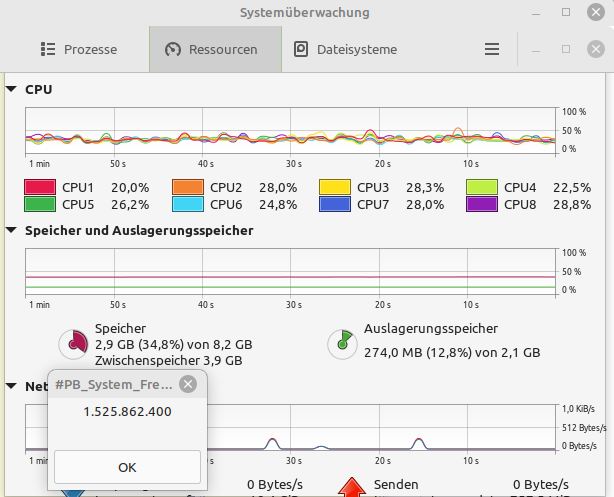Close the #PB_System_Fre dialog with X icon
This screenshot has width=614, height=497.
[x=187, y=384]
